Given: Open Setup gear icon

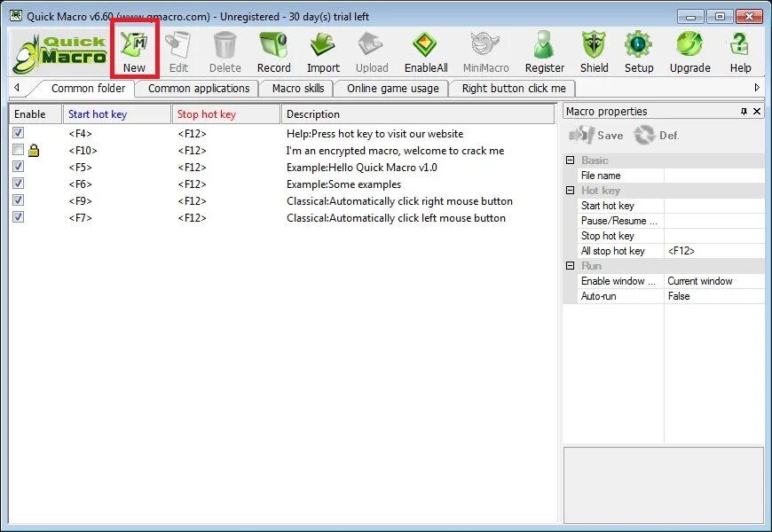Looking at the screenshot, I should coord(639,51).
